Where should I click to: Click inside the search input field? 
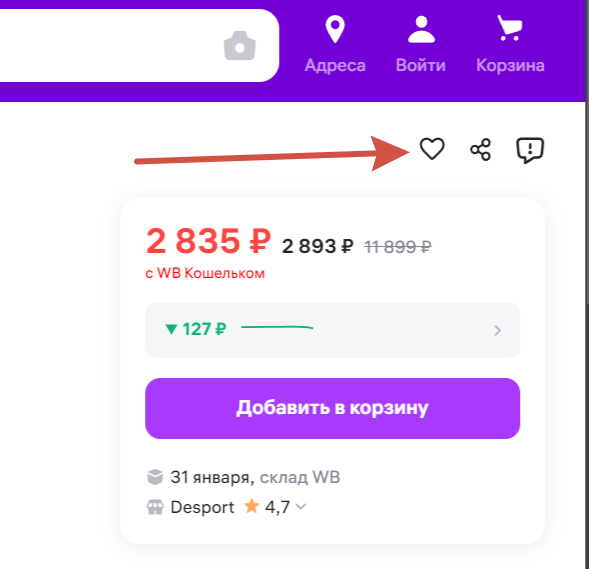tap(109, 45)
